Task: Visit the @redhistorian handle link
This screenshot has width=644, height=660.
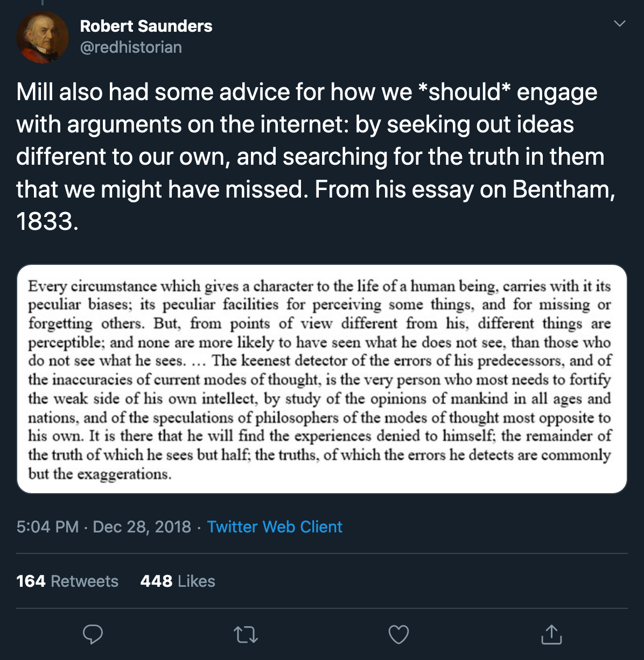Action: [x=131, y=47]
